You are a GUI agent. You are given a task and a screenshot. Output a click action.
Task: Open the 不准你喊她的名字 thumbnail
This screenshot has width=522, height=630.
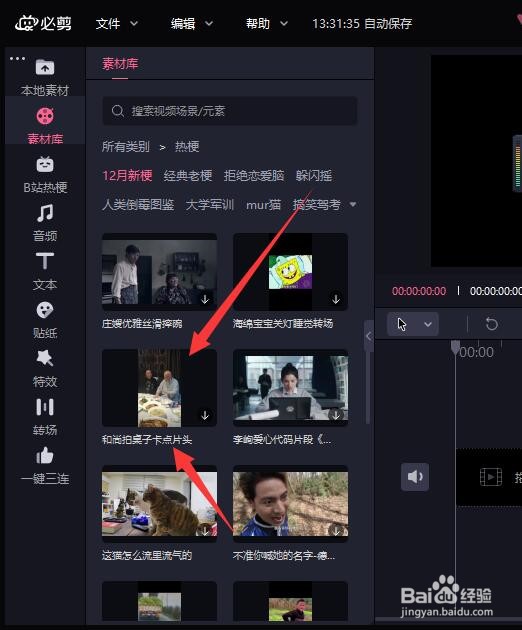coord(291,504)
